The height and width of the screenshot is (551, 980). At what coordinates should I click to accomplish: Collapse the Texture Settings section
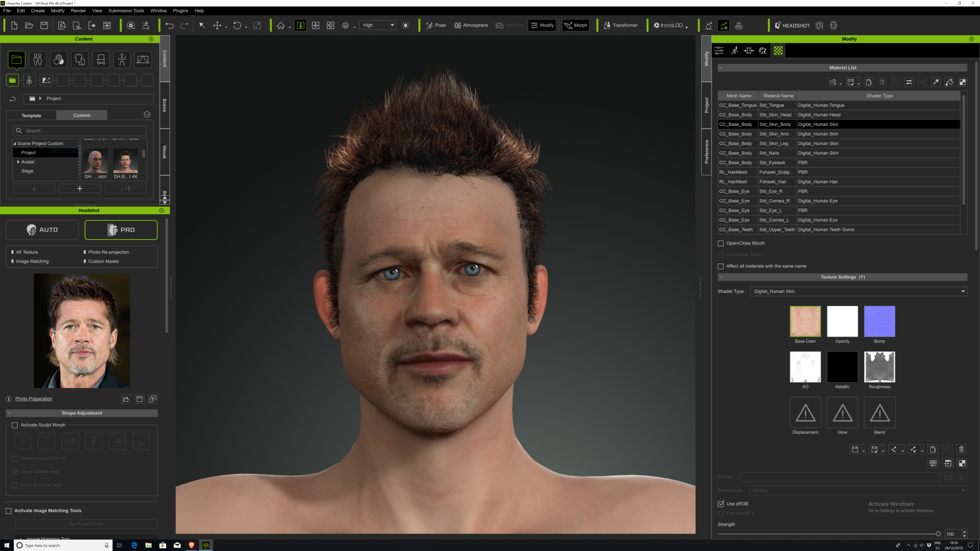pos(721,277)
